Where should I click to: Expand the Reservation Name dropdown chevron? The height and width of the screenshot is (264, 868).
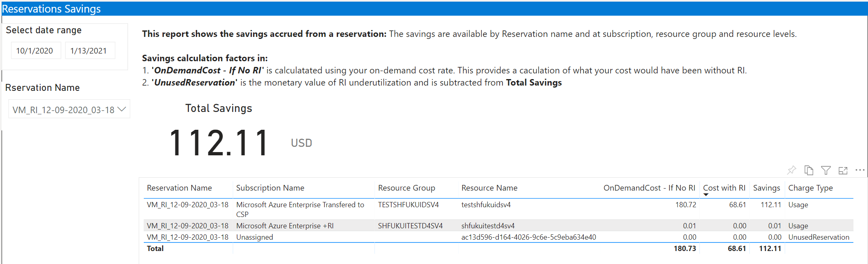coord(121,109)
